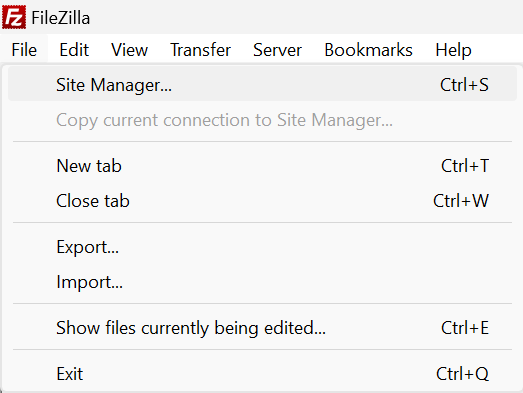Open the Help menu
523x393 pixels.
tap(453, 50)
